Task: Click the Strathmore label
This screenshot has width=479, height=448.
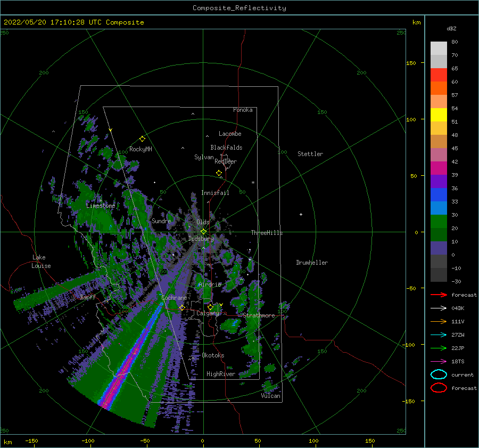Action: (259, 315)
